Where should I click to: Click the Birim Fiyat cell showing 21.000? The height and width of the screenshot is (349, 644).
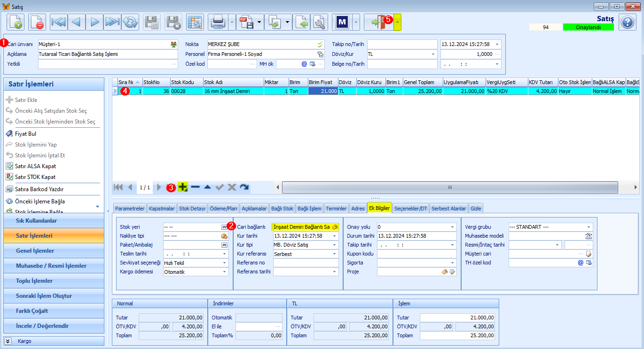[x=323, y=91]
